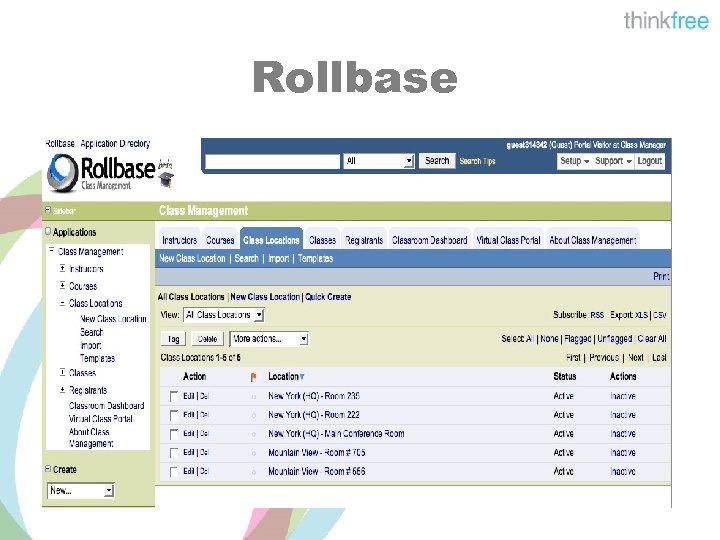The image size is (720, 540).
Task: Set Mountain View Room # 666 to Inactive
Action: pyautogui.click(x=623, y=472)
